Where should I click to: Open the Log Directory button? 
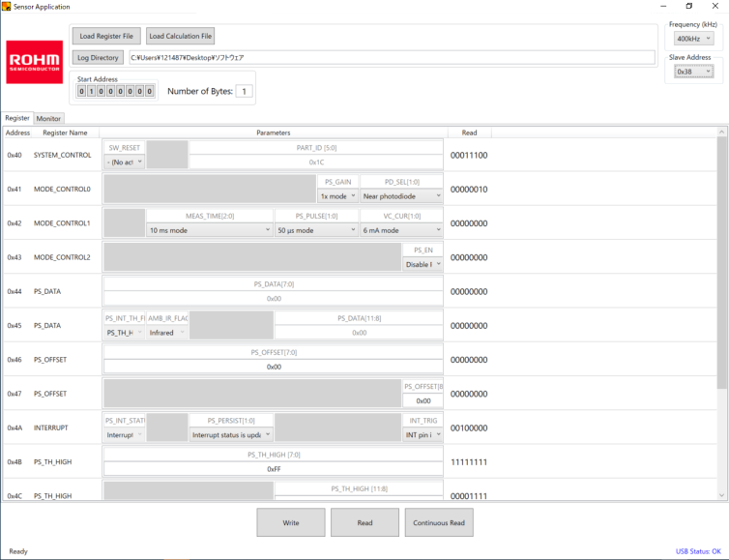point(98,58)
